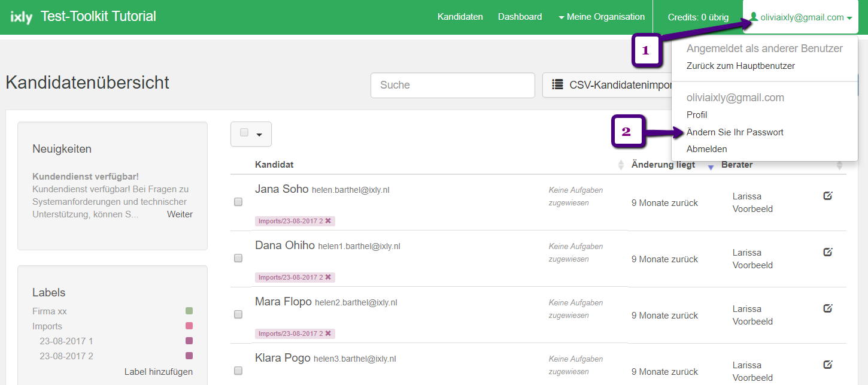This screenshot has width=868, height=385.
Task: Open Profil from the user menu
Action: pyautogui.click(x=697, y=115)
